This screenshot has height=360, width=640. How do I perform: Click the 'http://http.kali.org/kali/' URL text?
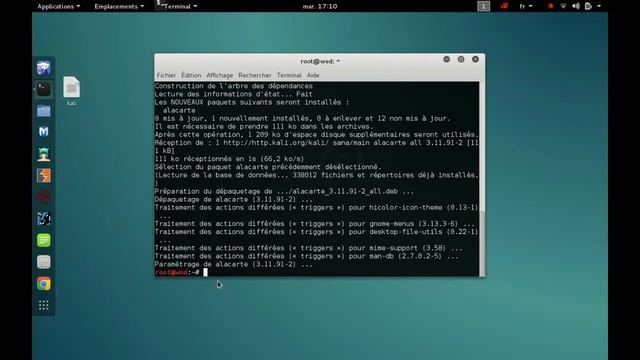tap(276, 142)
